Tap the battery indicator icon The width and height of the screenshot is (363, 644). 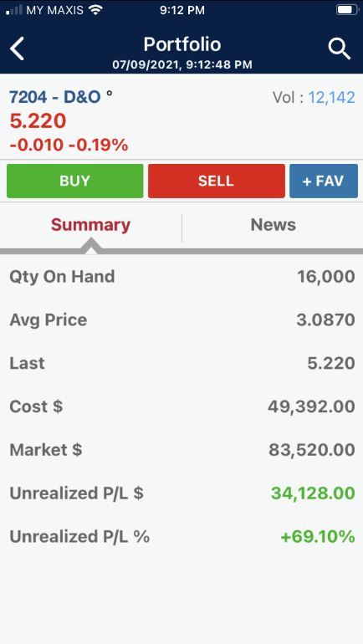click(347, 9)
